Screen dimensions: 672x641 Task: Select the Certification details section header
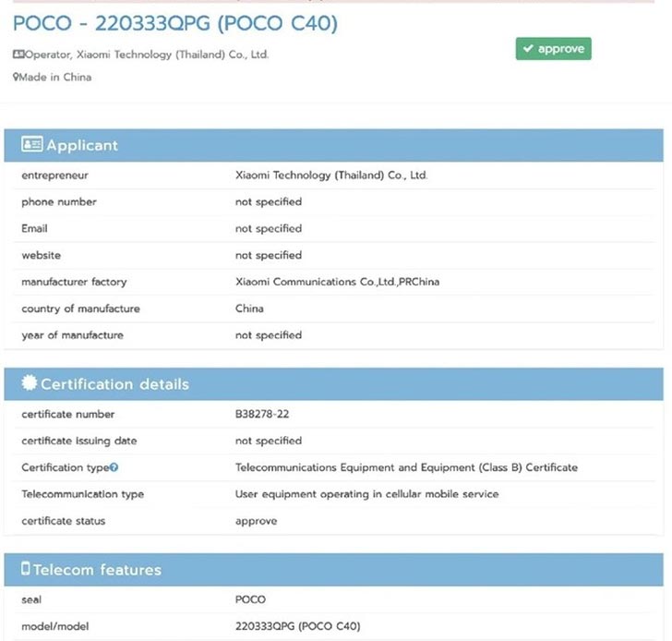[333, 384]
